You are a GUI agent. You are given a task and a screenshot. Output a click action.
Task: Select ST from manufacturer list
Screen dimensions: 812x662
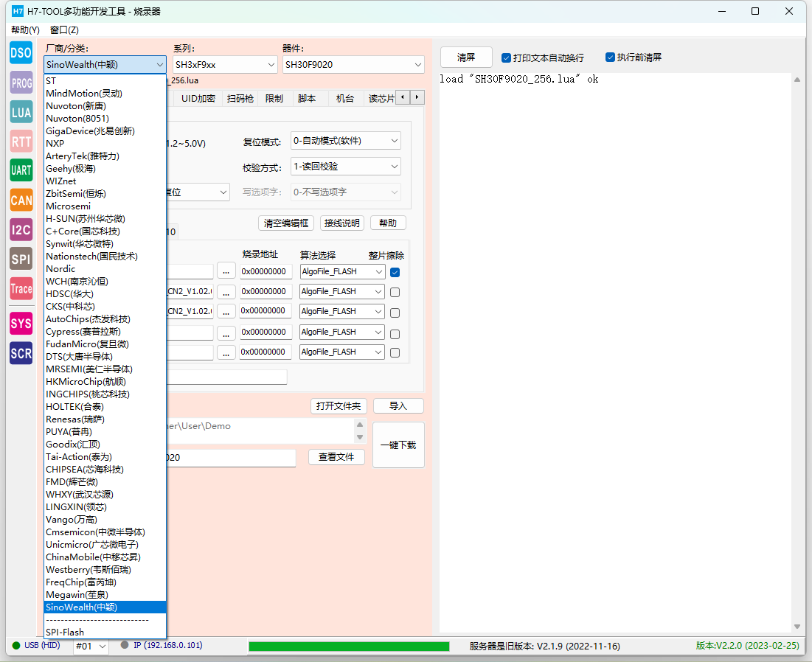coord(105,81)
